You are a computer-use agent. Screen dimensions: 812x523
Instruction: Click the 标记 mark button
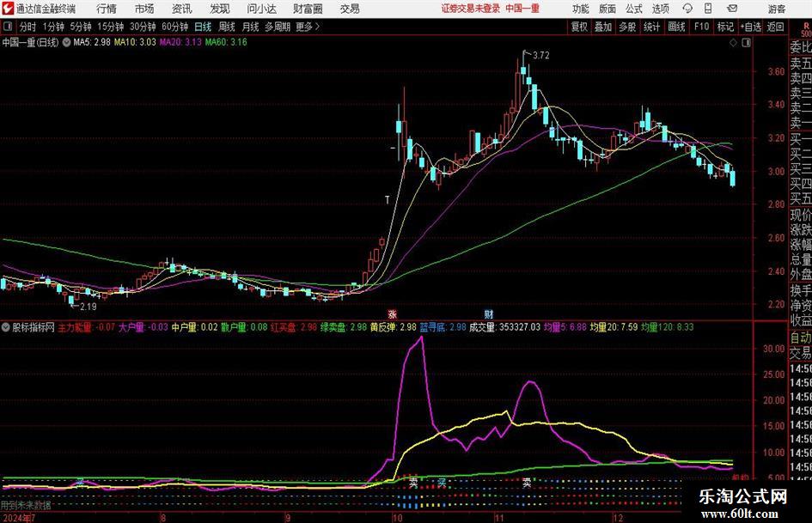click(725, 27)
